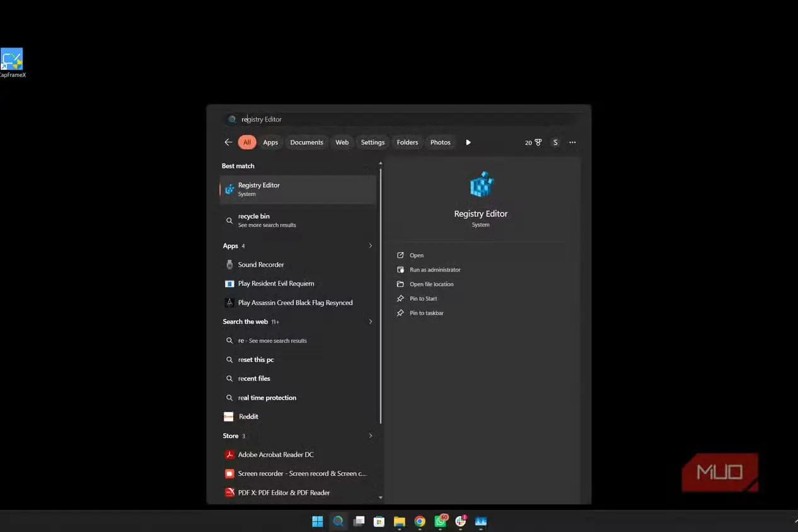
Task: Switch to the Apps filter tab
Action: (x=270, y=142)
